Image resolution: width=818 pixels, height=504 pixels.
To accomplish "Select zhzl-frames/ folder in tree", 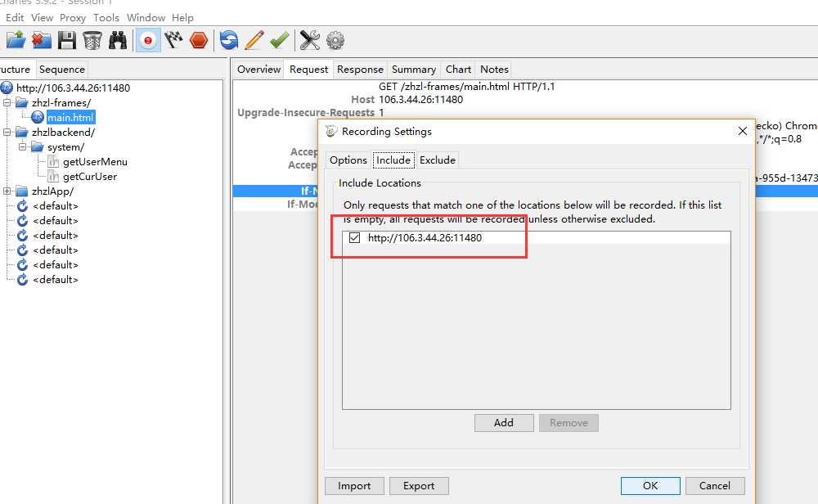I will [x=61, y=103].
